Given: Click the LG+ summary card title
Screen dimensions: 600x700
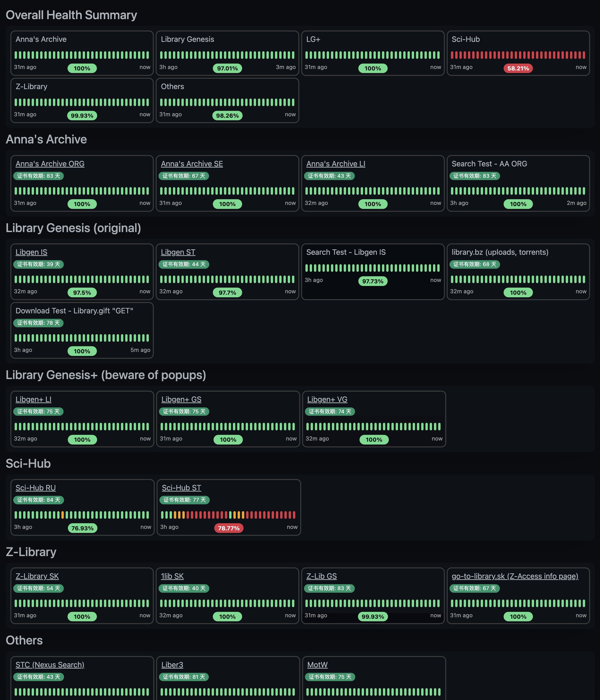Looking at the screenshot, I should 313,39.
